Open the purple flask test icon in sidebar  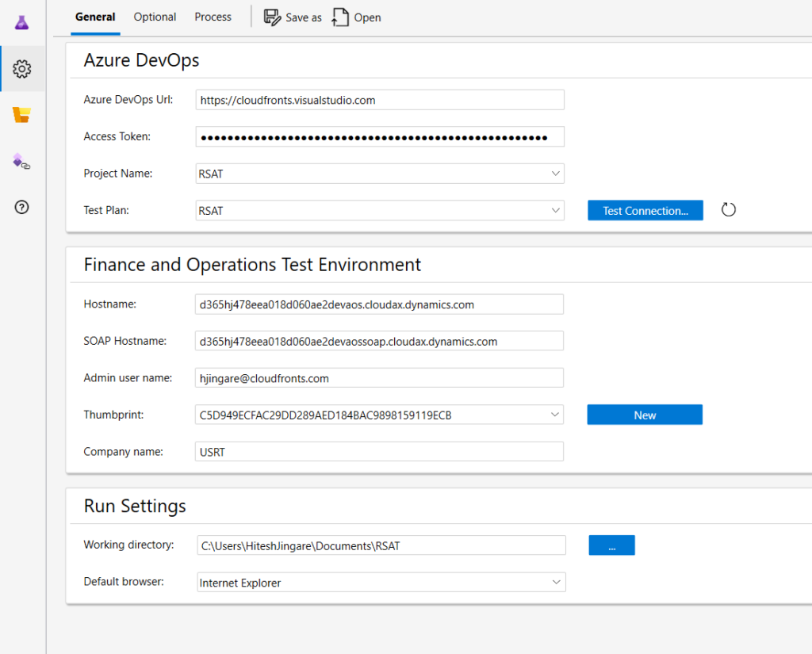[x=21, y=23]
